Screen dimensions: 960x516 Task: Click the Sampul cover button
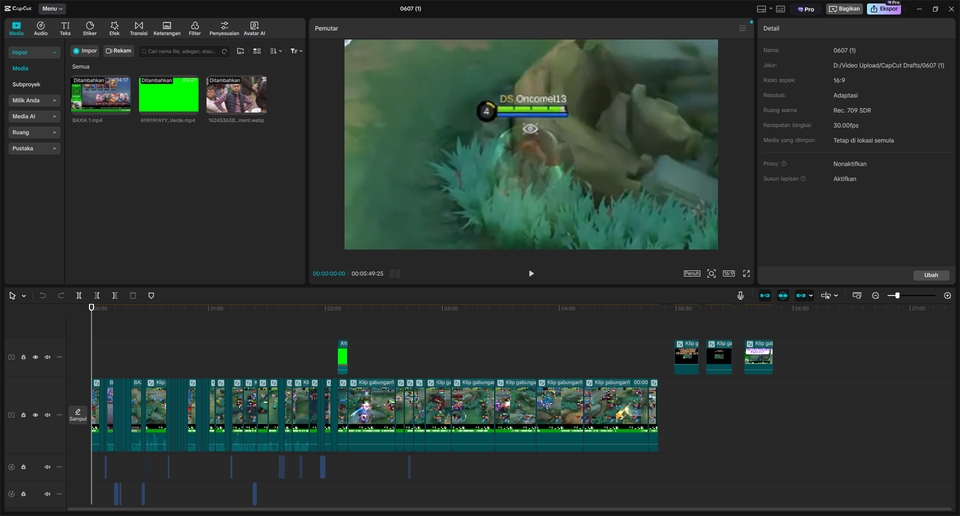click(x=78, y=415)
